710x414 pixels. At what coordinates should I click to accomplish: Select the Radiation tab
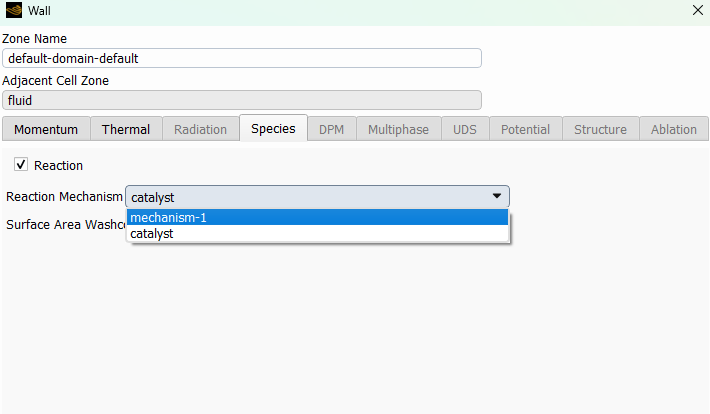coord(200,129)
